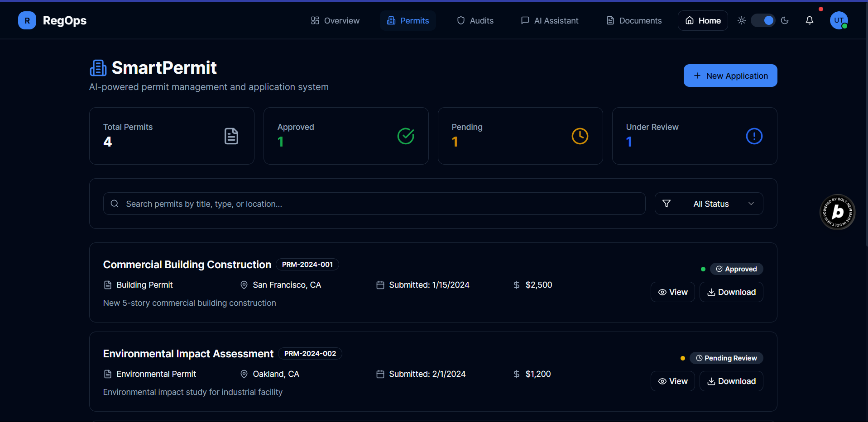Click the Bolt badge icon
This screenshot has height=422, width=868.
pos(837,212)
